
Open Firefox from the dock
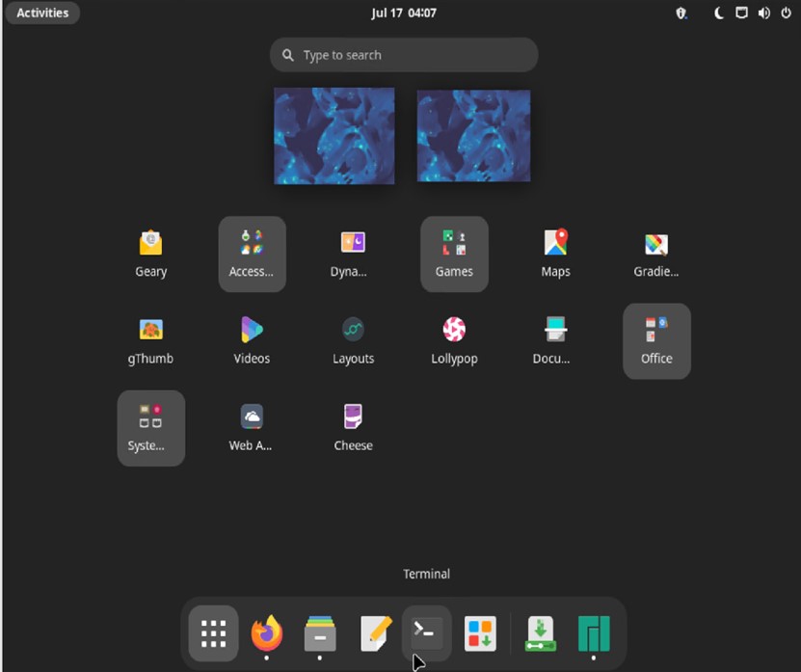point(267,633)
